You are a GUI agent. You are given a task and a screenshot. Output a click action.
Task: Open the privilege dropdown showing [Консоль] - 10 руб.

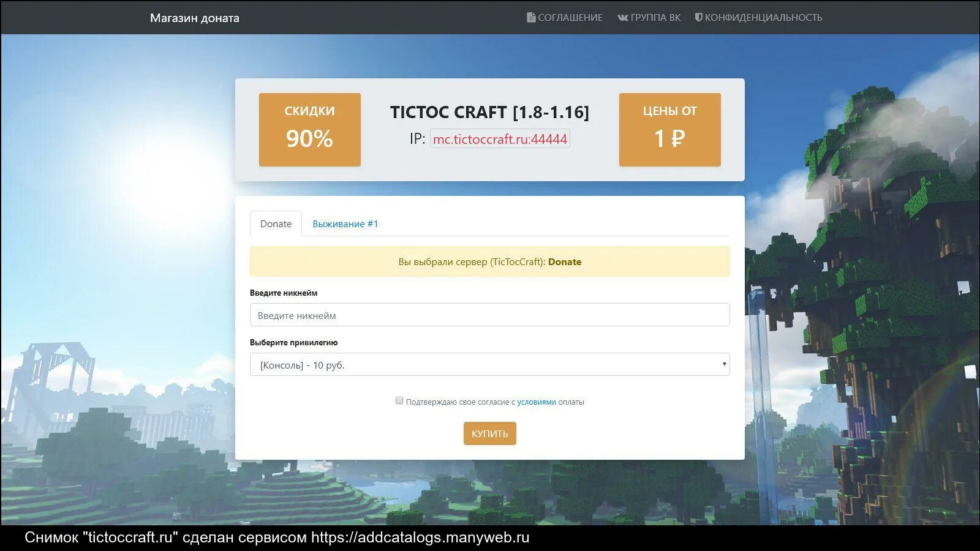tap(490, 364)
